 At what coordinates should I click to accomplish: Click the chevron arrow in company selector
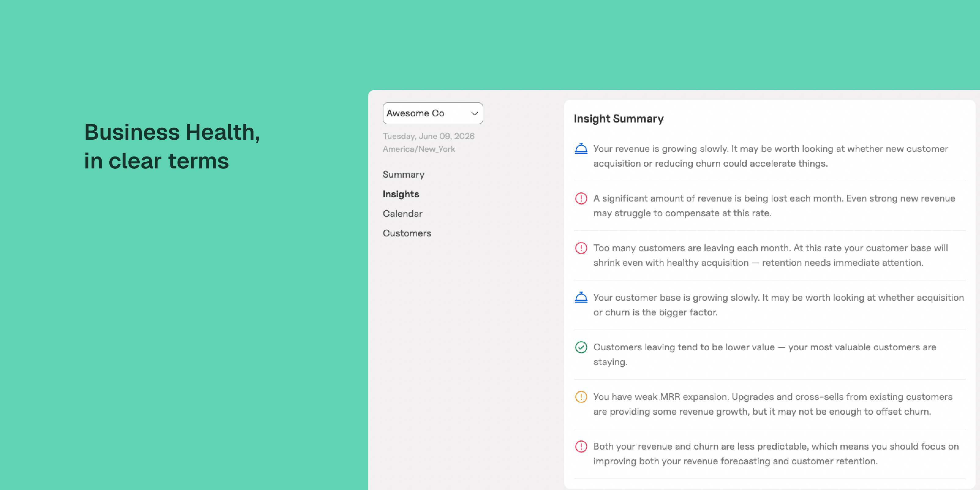point(474,113)
